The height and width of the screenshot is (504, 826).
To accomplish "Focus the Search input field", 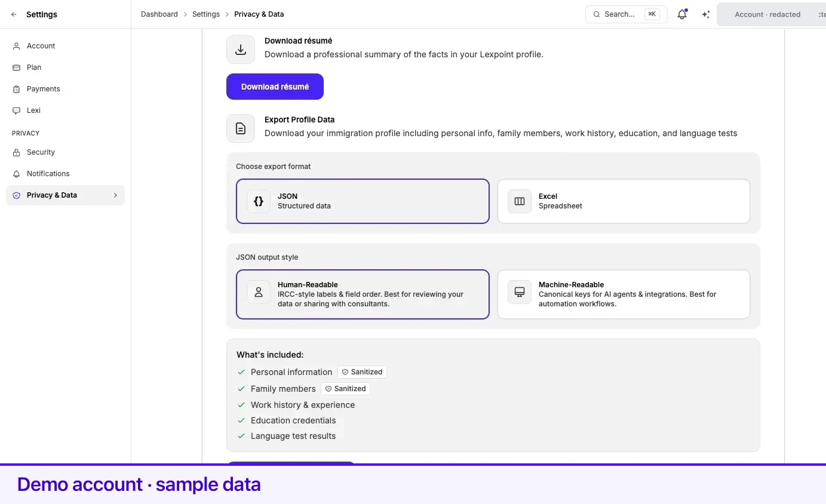I will [626, 14].
